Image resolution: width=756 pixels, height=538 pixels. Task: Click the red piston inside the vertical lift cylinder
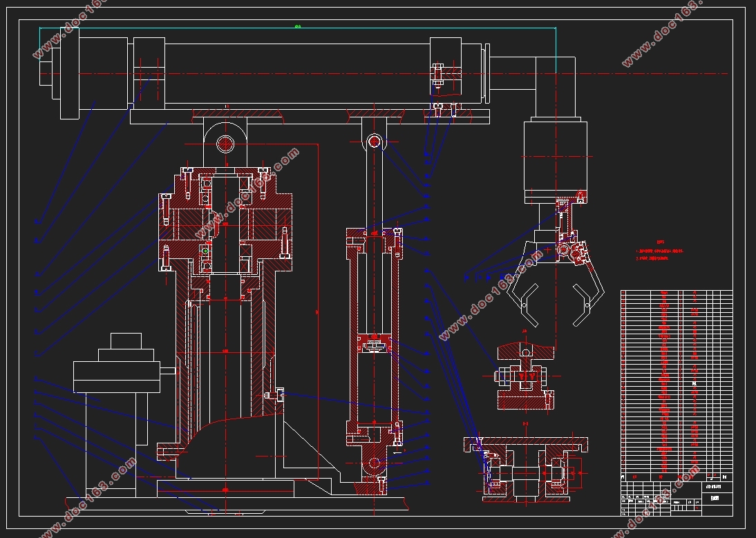click(375, 343)
